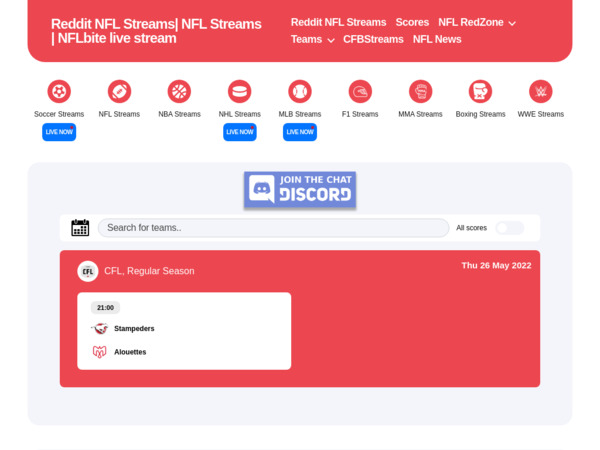This screenshot has height=450, width=600.
Task: Go to the Scores nav item
Action: pyautogui.click(x=412, y=23)
